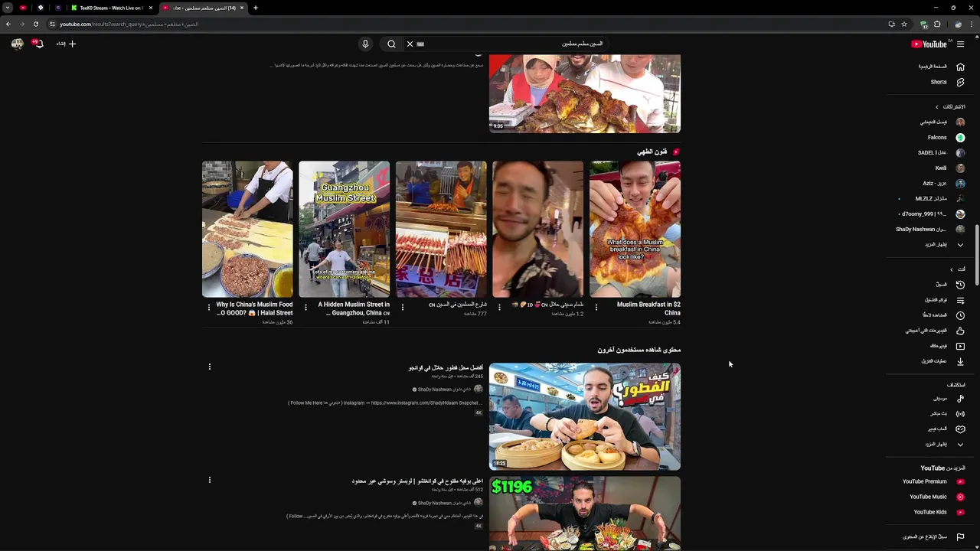Go to Home in the sidebar
Viewport: 980px width, 551px height.
pyautogui.click(x=940, y=67)
